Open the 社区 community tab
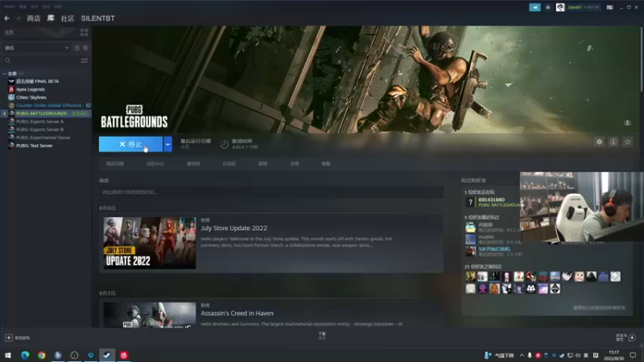644x362 pixels. [x=68, y=19]
